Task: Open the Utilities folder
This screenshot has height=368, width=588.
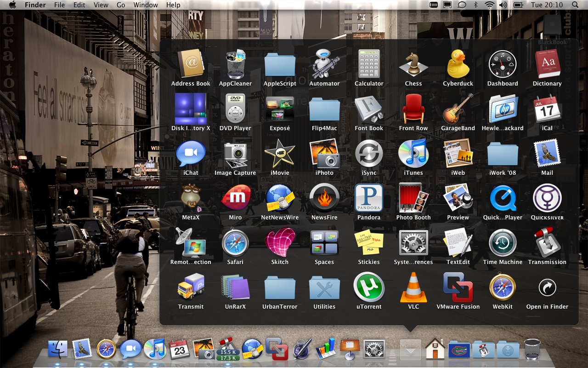Action: click(x=324, y=287)
